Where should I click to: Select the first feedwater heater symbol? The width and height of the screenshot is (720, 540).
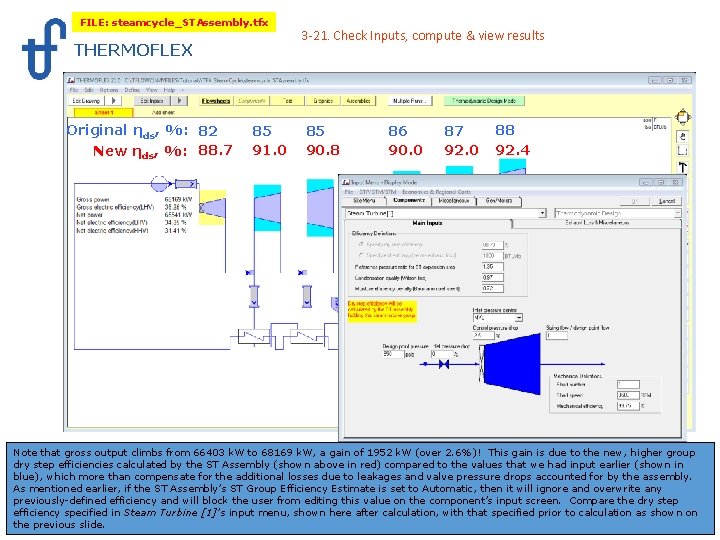pyautogui.click(x=254, y=337)
